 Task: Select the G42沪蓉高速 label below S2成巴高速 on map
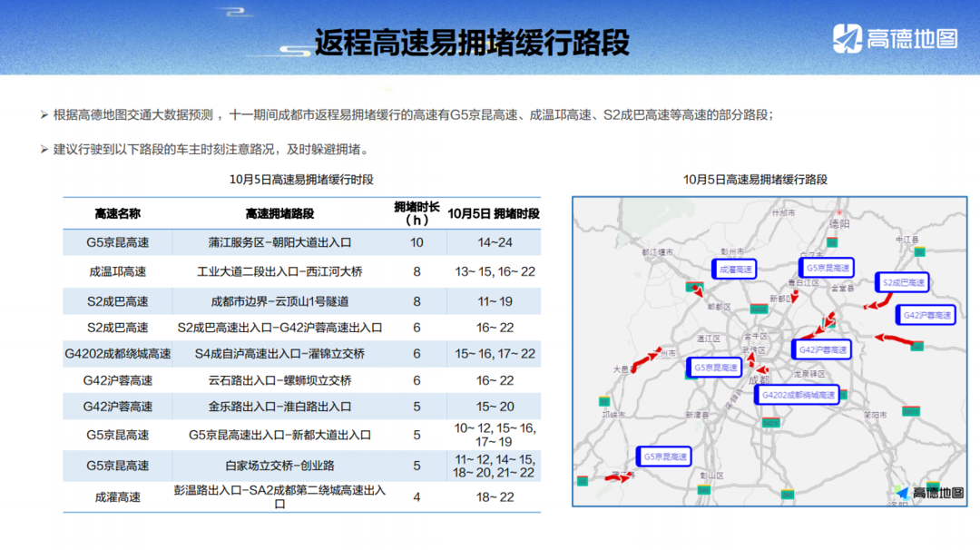coord(926,316)
